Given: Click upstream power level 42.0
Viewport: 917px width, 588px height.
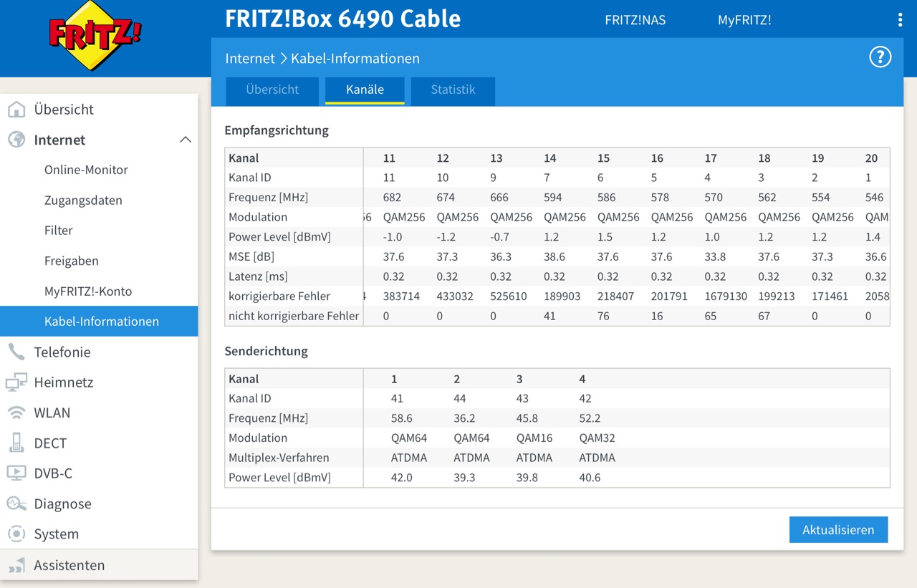Looking at the screenshot, I should point(401,477).
